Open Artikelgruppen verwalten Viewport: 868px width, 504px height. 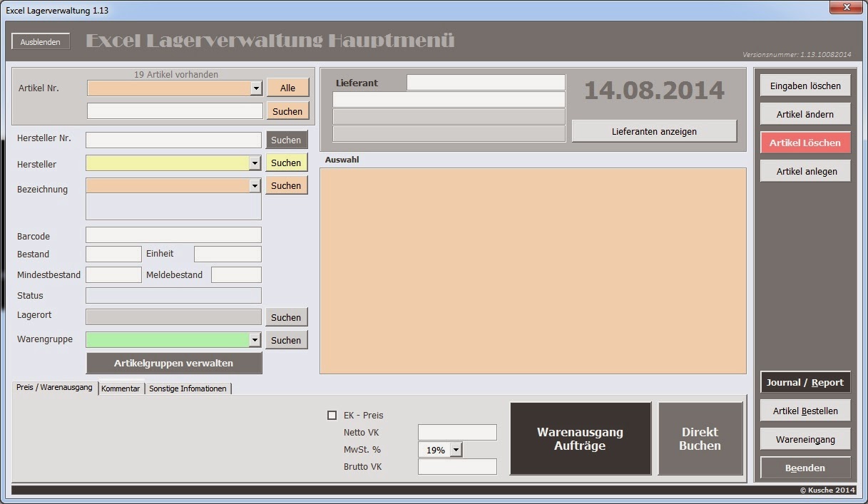point(174,363)
